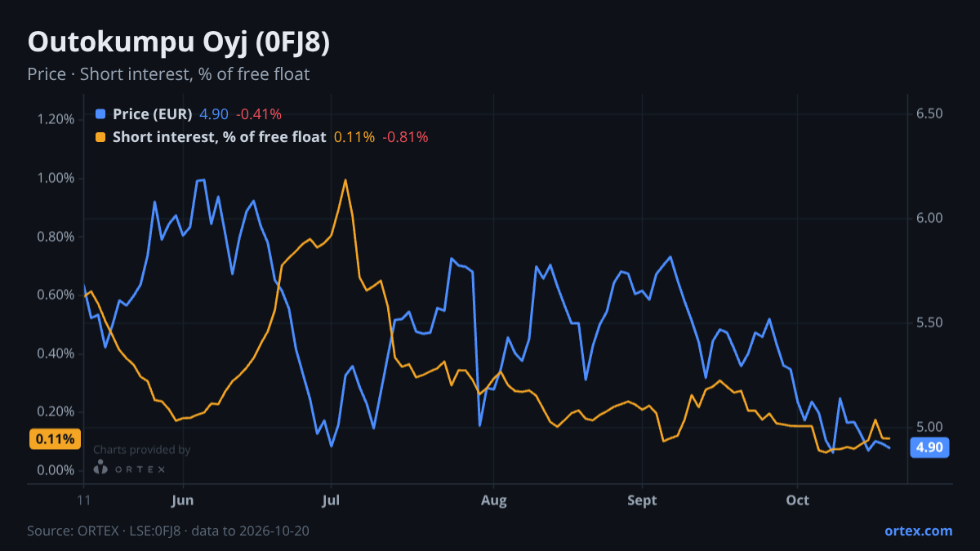Click the orange 0.11% axis value badge
The height and width of the screenshot is (551, 980).
pos(56,439)
